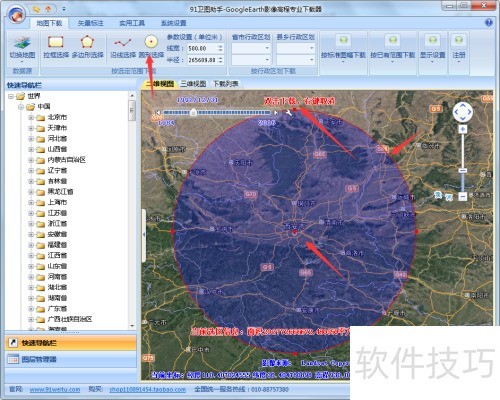Click the left panel collapse handle
The image size is (500, 400).
(x=144, y=235)
